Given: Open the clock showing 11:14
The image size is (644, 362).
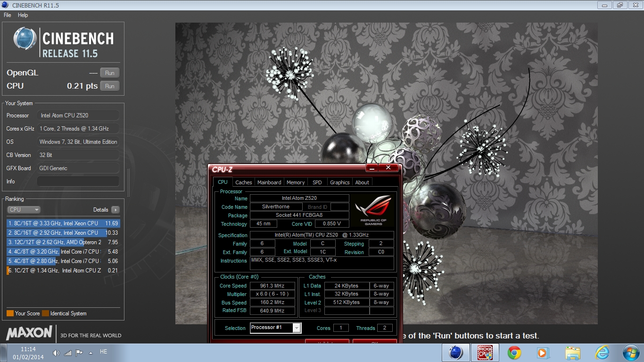Looking at the screenshot, I should point(28,353).
